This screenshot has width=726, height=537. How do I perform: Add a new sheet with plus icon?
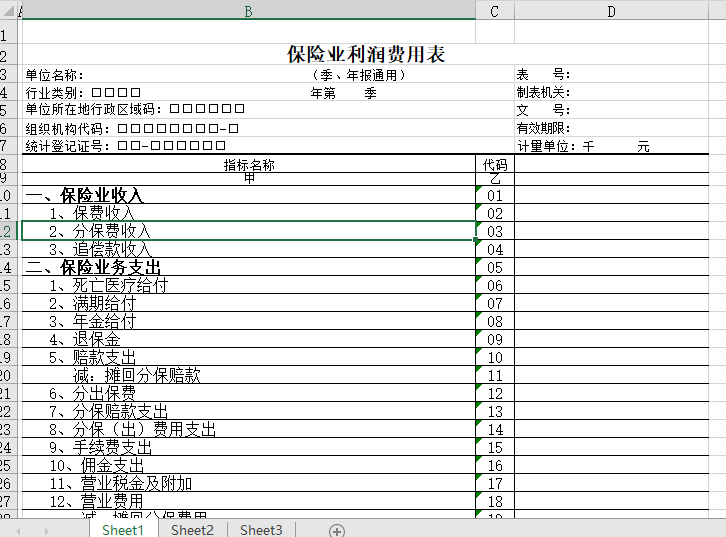coord(337,530)
